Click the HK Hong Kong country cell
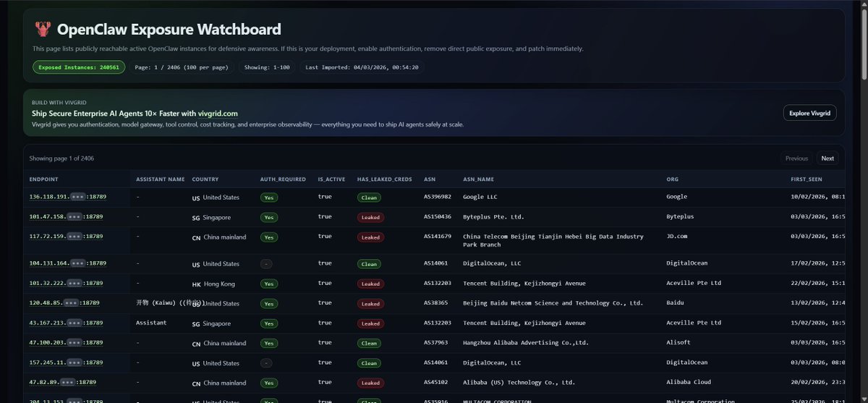Screen dimensions: 868x403 click(213, 284)
